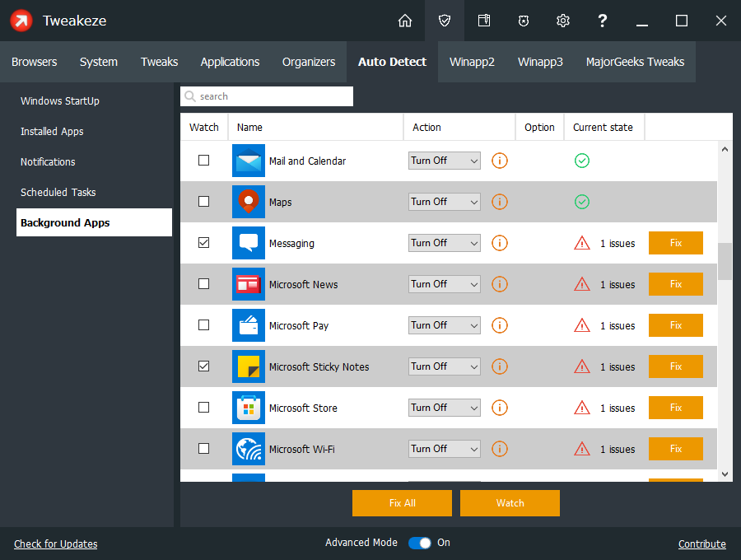Click the search input field

pyautogui.click(x=267, y=96)
